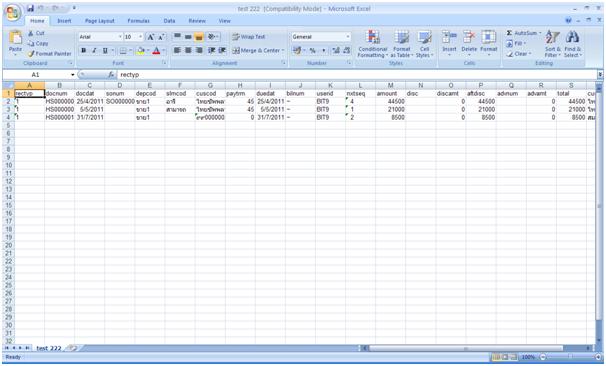This screenshot has height=366, width=606.
Task: Select cell containing "amount" header
Action: (390, 94)
